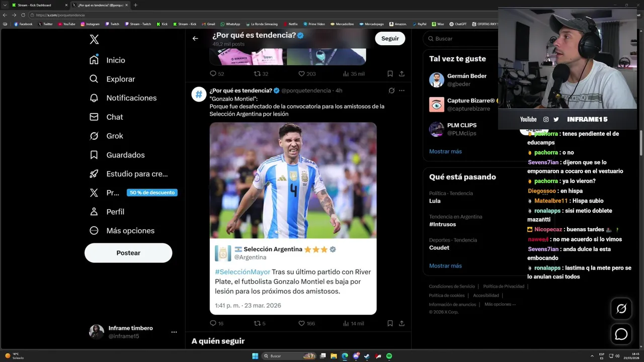The height and width of the screenshot is (362, 644).
Task: Open the floating chat bubble button
Action: (x=621, y=334)
